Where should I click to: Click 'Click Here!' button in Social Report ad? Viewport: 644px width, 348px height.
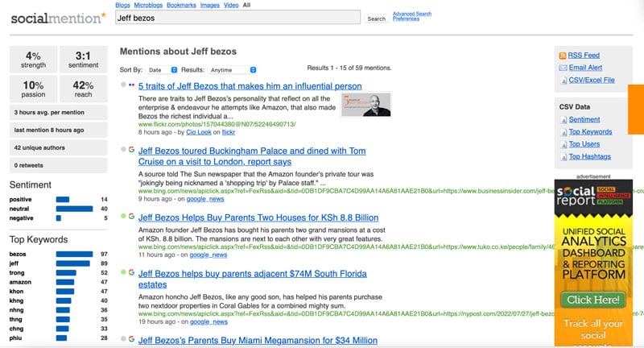(x=593, y=300)
